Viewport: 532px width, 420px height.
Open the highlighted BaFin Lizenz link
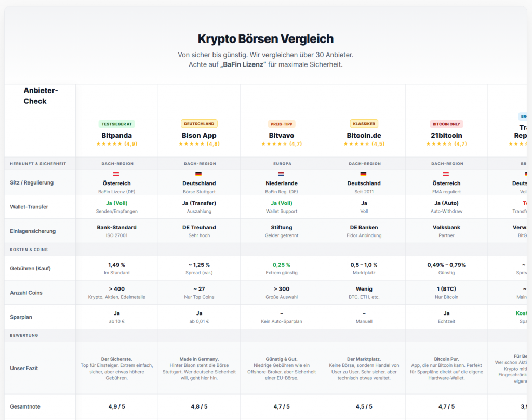[x=242, y=64]
